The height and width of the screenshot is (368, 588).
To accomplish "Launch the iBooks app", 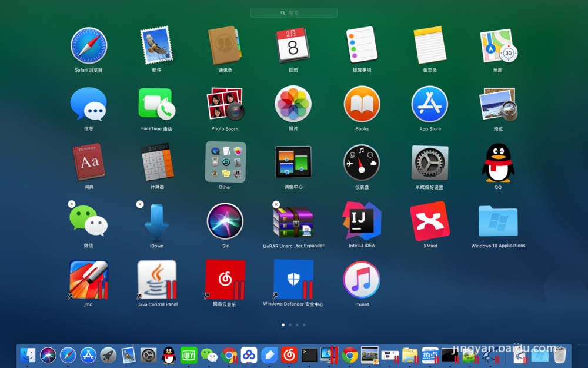I will [x=362, y=104].
